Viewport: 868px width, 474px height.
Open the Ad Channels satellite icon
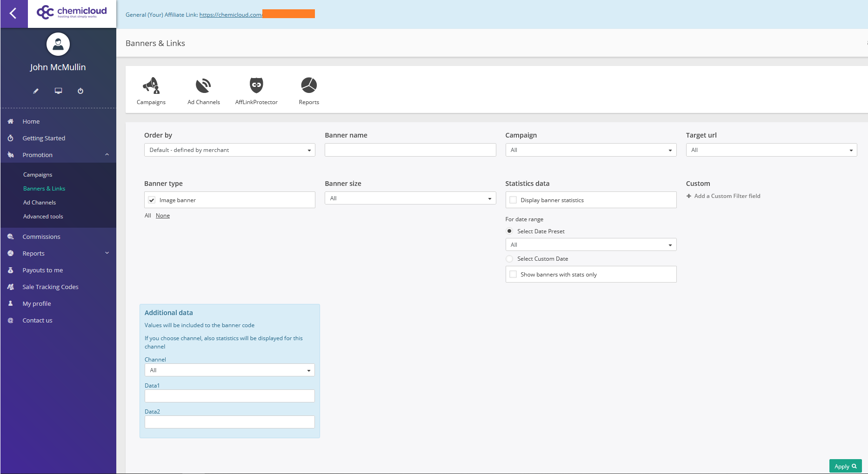point(203,86)
